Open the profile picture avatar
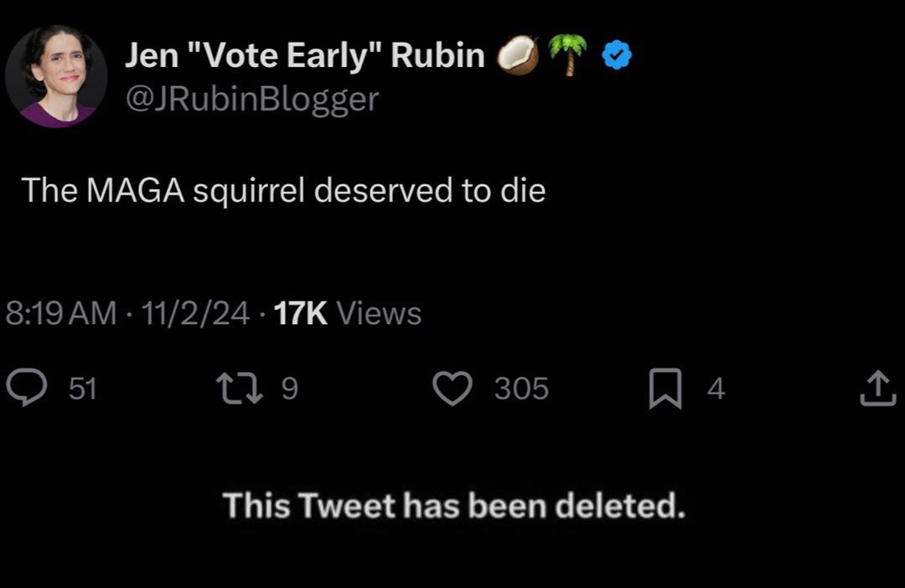This screenshot has width=905, height=588. pyautogui.click(x=56, y=76)
